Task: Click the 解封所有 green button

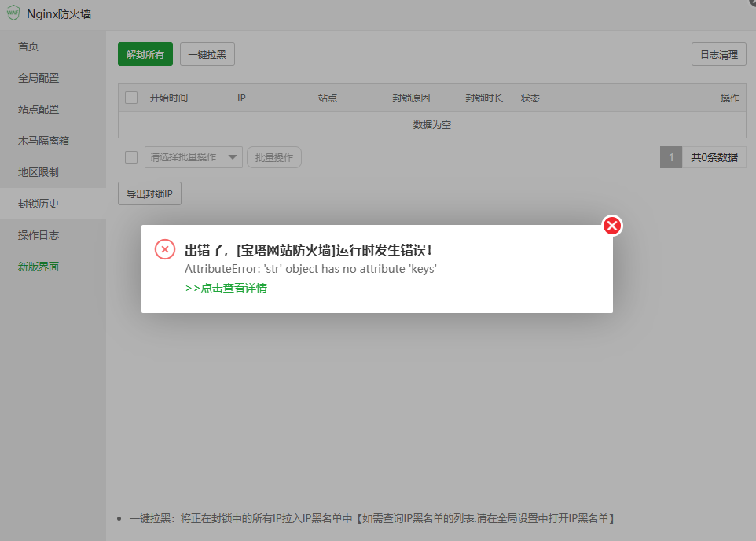Action: pos(145,54)
